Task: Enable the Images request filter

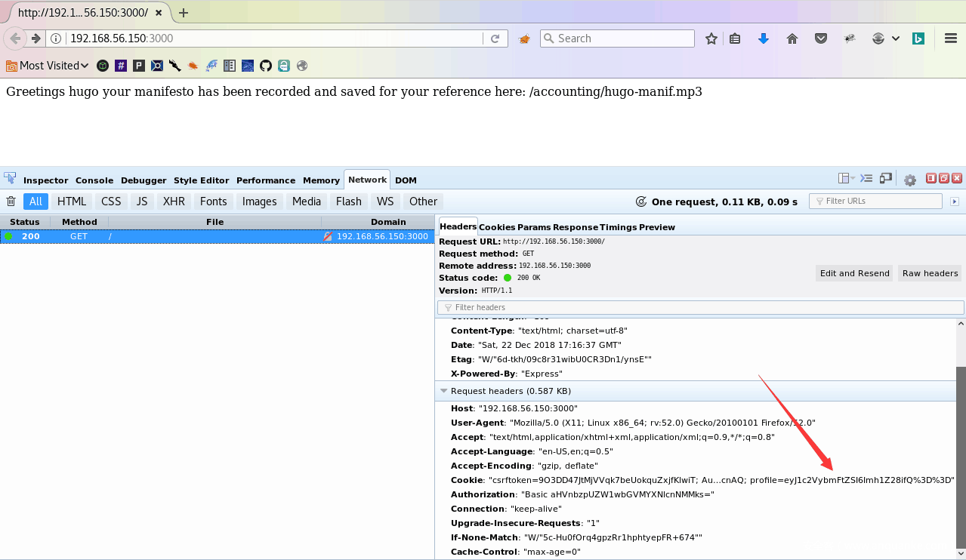Action: coord(259,202)
